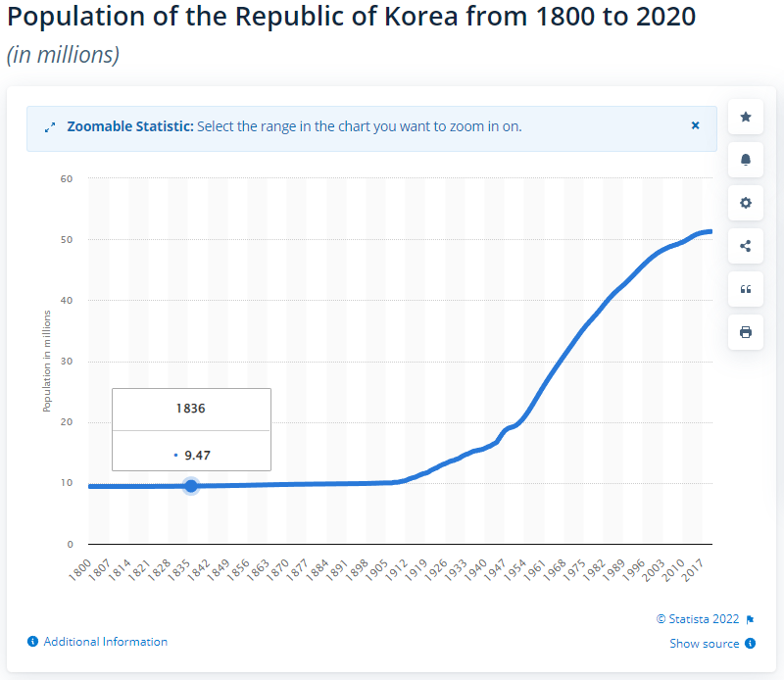Click the 1961 x-axis label
This screenshot has height=680, width=784.
click(535, 569)
